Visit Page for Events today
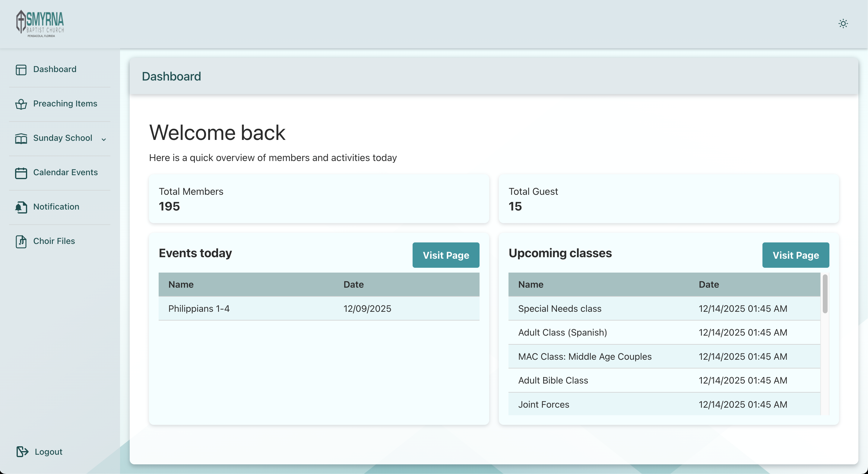 pyautogui.click(x=446, y=255)
